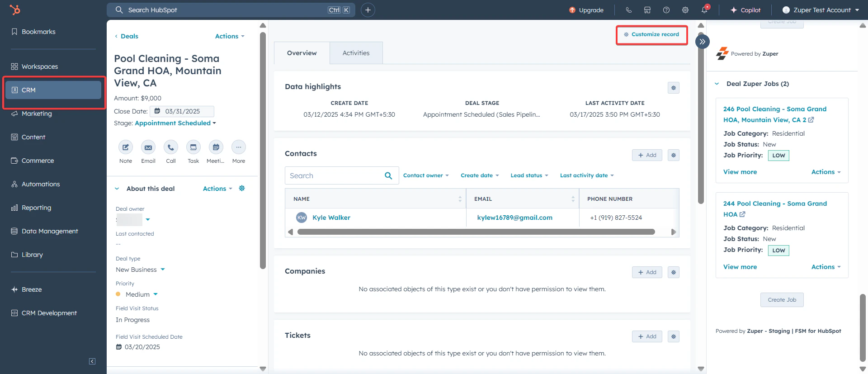Focus the Search HubSpot field

[231, 10]
